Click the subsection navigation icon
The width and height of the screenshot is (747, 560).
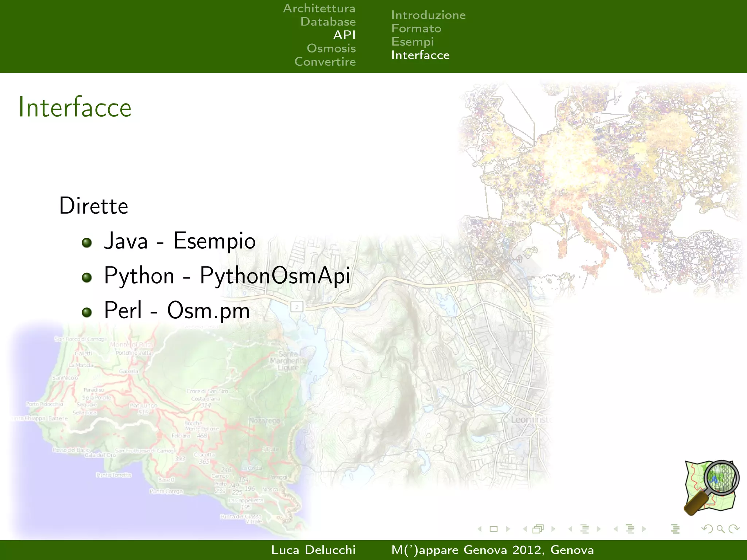pos(585,529)
